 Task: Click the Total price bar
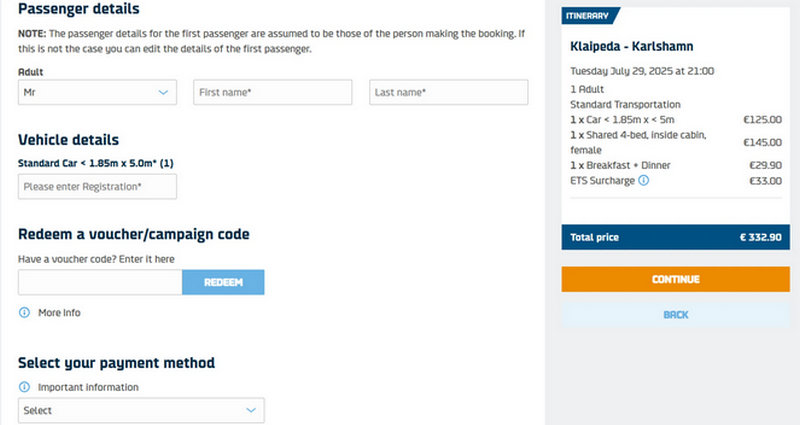pyautogui.click(x=675, y=237)
